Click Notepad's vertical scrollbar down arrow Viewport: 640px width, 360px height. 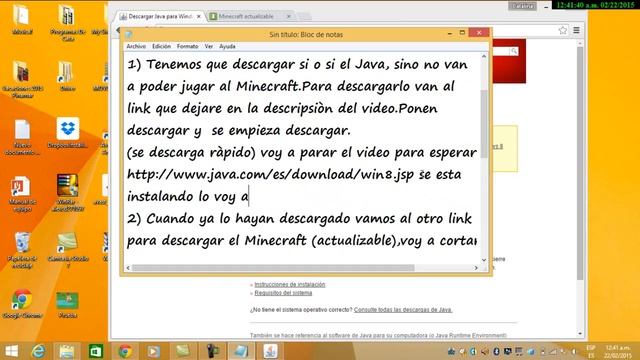[x=484, y=260]
